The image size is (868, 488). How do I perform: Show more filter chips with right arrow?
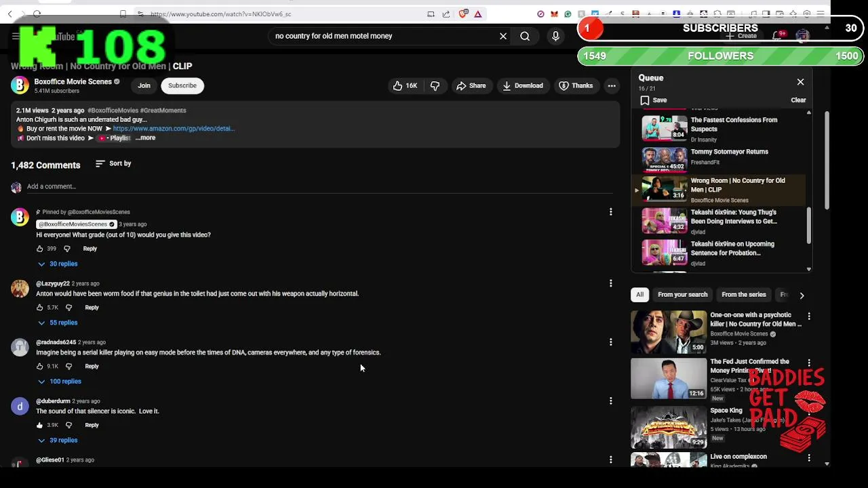802,296
